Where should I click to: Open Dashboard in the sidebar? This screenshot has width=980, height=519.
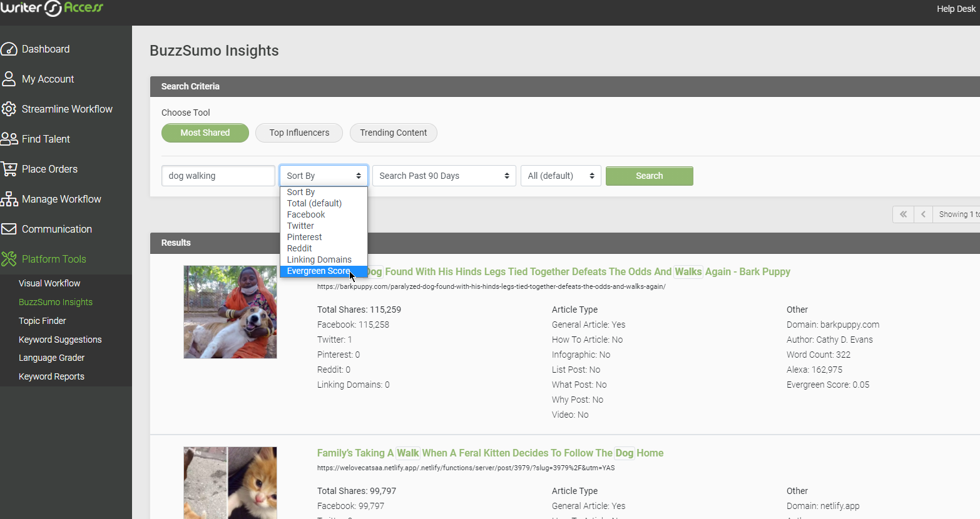pos(46,49)
